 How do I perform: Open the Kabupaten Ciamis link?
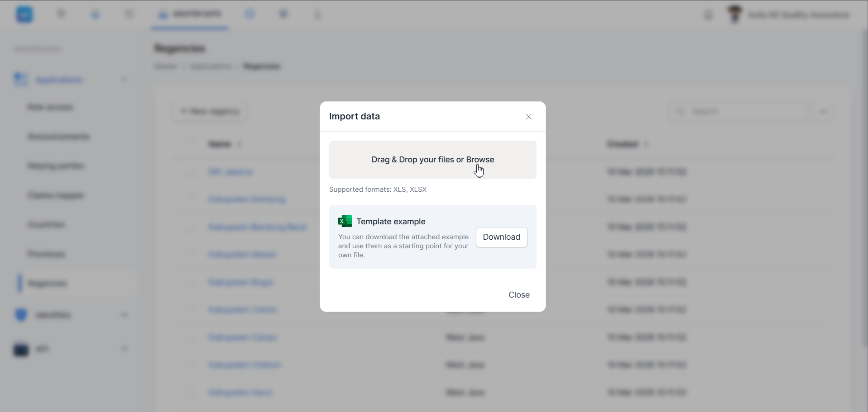[x=242, y=310]
